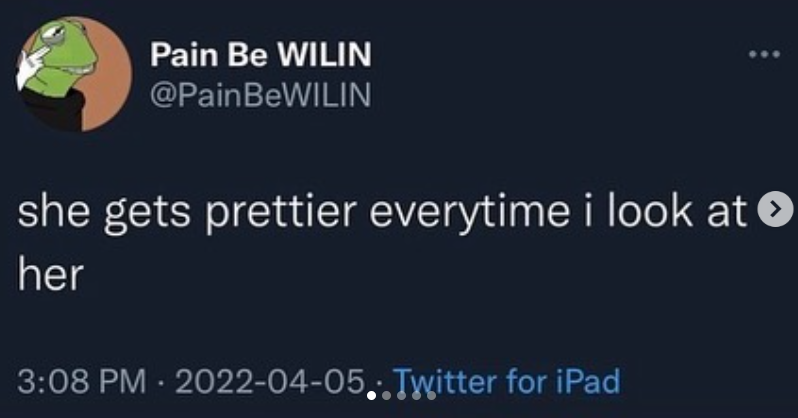Select the first carousel dot indicator
The height and width of the screenshot is (418, 798).
coord(371,395)
